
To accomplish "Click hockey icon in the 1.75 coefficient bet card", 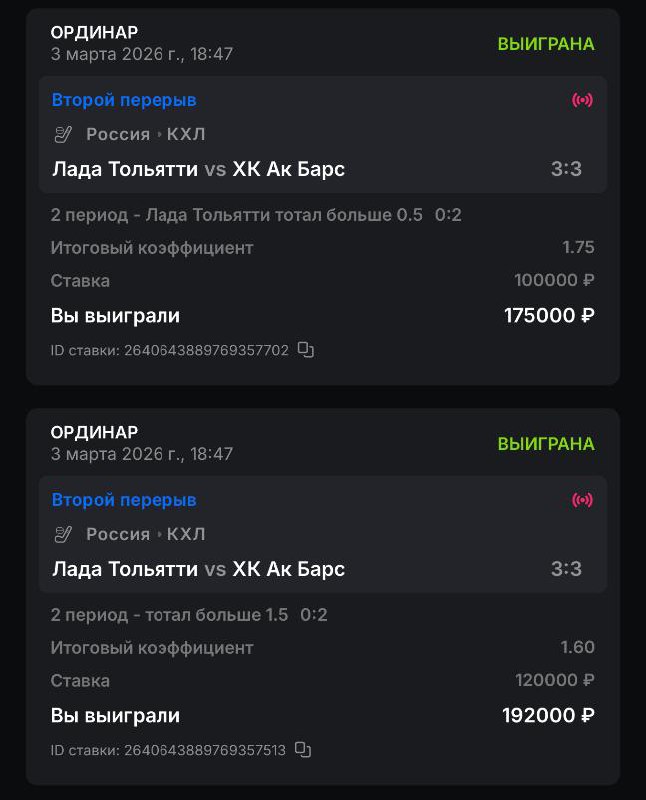I will 64,135.
